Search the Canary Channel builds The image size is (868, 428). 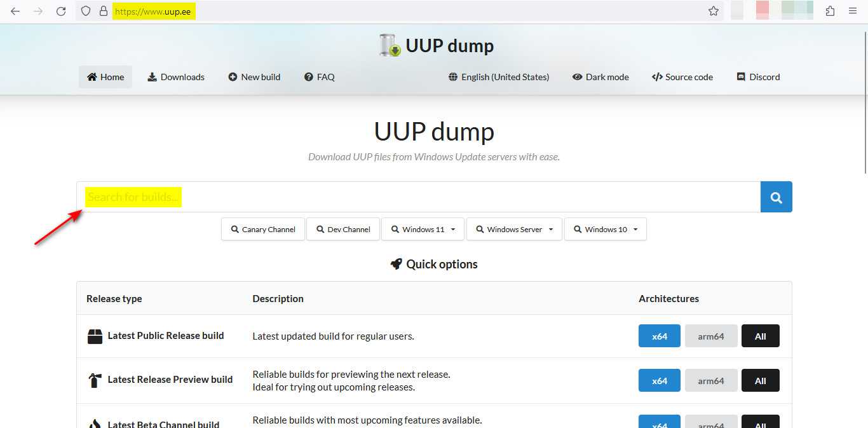click(x=263, y=230)
